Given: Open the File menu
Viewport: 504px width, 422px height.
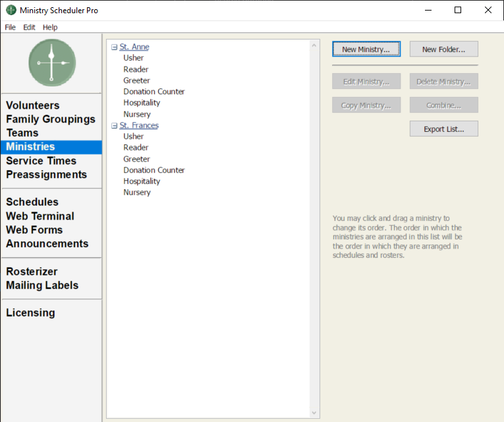Looking at the screenshot, I should 10,27.
